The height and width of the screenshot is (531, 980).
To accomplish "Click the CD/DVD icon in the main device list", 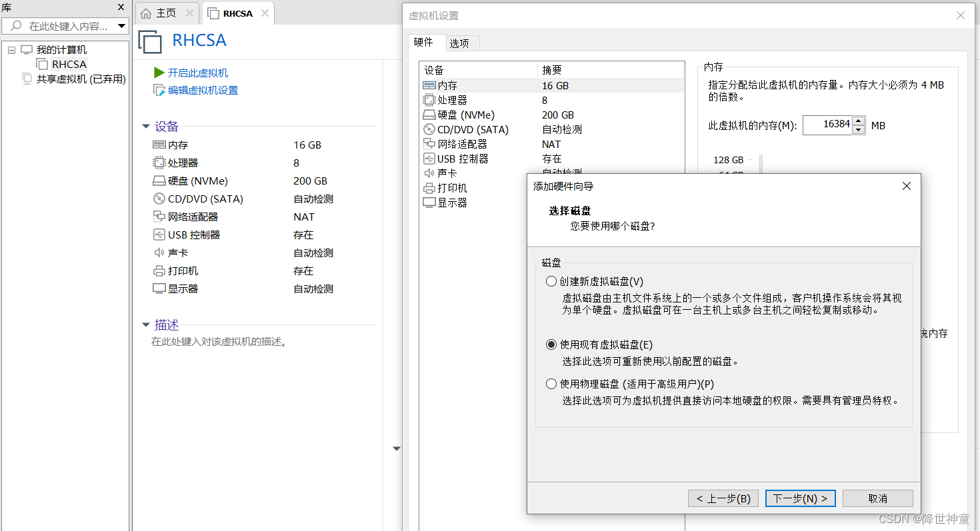I will point(159,199).
